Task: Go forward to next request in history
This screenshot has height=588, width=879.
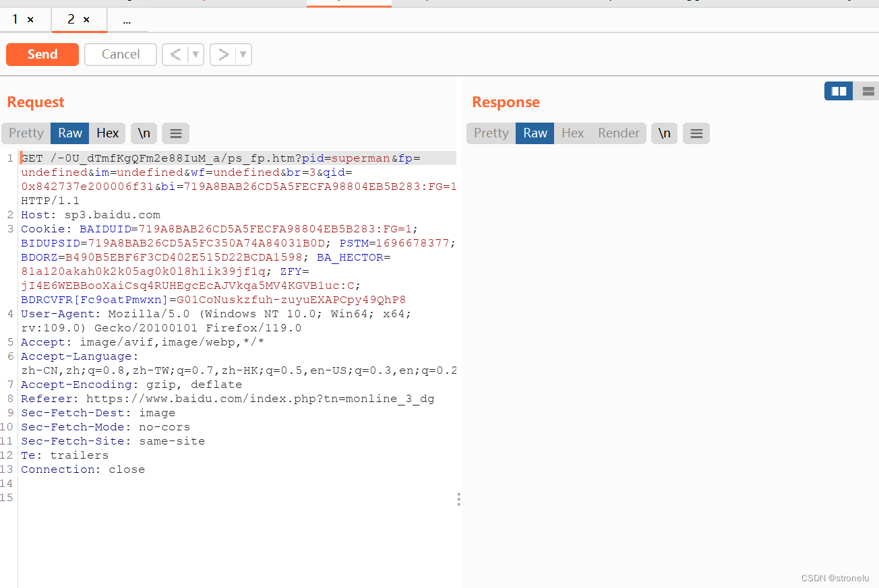Action: pyautogui.click(x=223, y=55)
